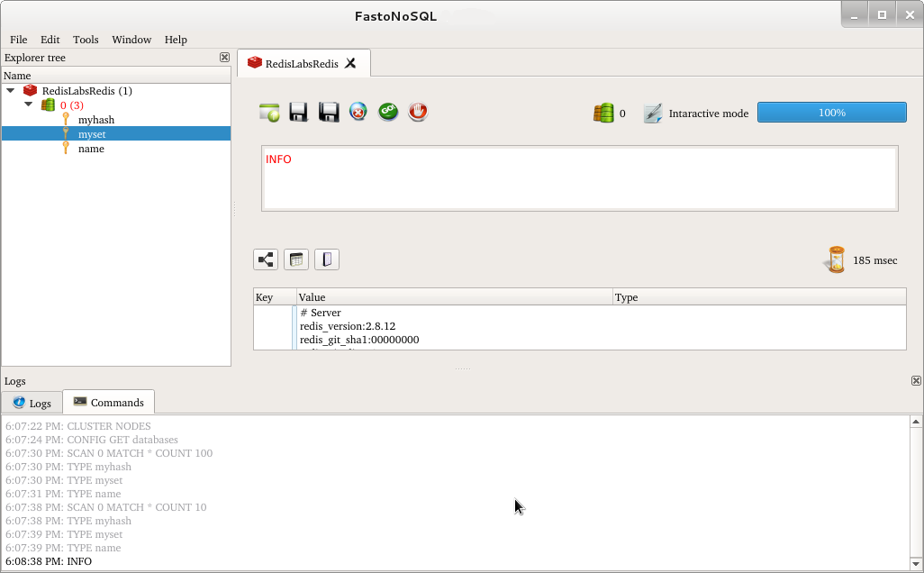The image size is (924, 573).
Task: Click the hourglass execution time icon
Action: [x=836, y=260]
